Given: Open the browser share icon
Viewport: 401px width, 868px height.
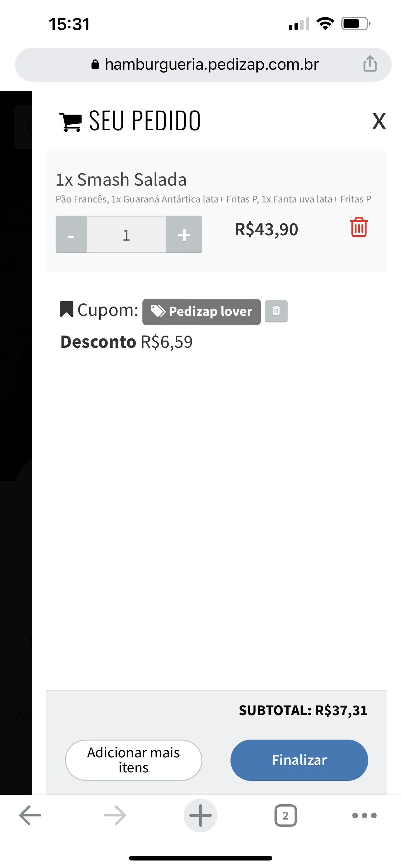Looking at the screenshot, I should click(370, 64).
